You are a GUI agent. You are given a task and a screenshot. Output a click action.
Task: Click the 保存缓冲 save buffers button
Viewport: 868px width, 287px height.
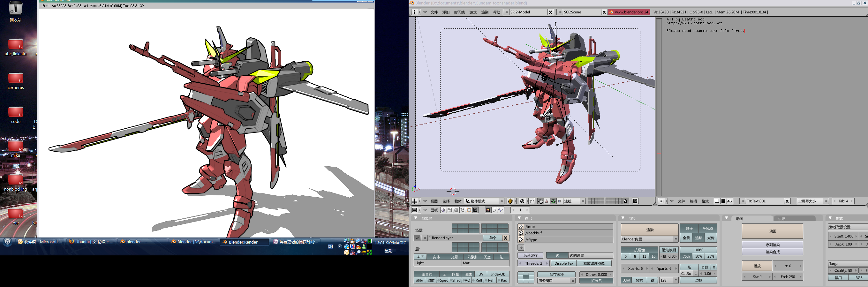coord(556,275)
